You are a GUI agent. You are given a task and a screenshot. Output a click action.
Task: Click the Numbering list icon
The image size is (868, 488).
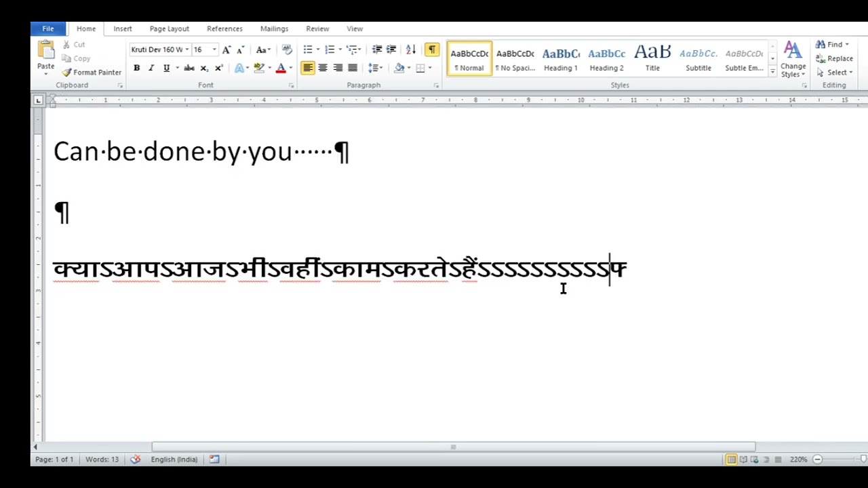tap(330, 49)
